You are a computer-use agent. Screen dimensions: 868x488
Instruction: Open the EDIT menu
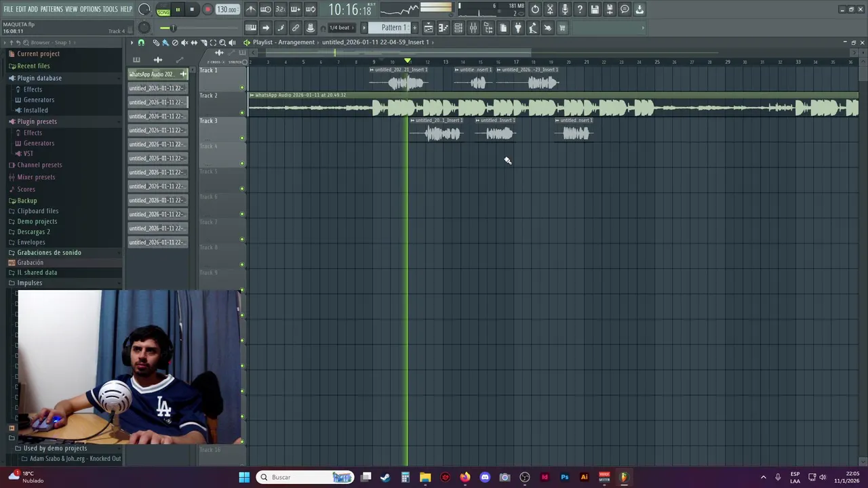pos(21,9)
